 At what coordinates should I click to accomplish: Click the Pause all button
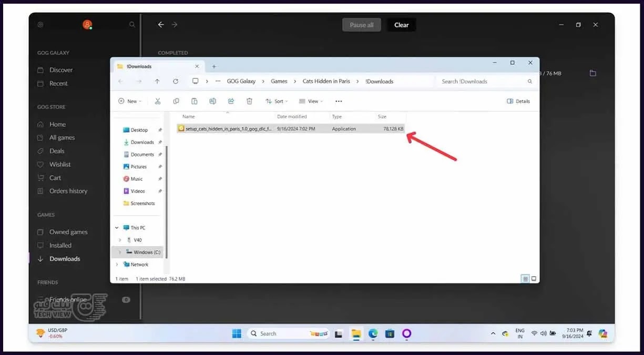point(362,25)
